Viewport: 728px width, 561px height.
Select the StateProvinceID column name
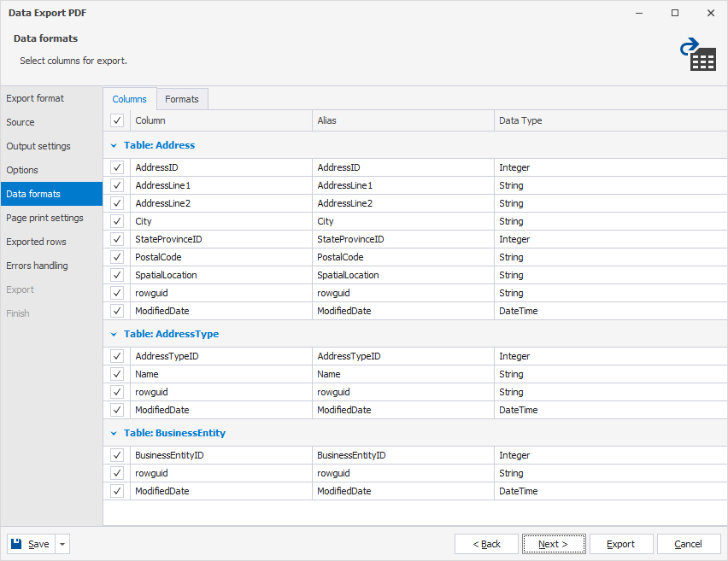click(x=168, y=239)
